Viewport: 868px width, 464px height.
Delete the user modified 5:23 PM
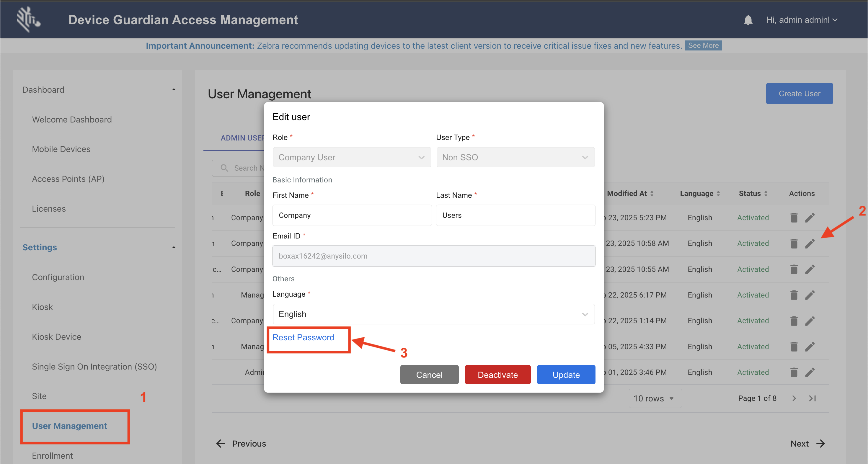pos(794,218)
